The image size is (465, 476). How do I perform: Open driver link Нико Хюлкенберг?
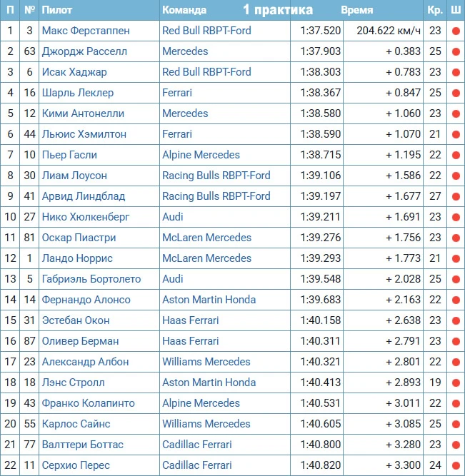(x=86, y=217)
